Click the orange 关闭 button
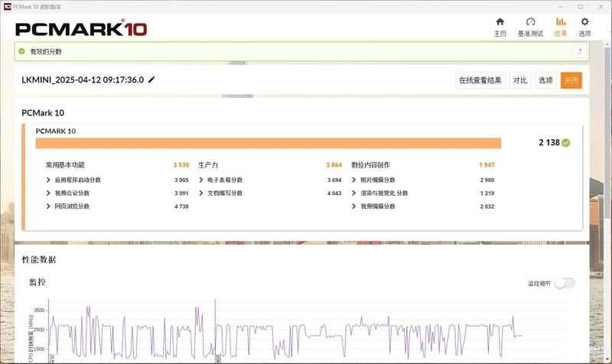The image size is (612, 364). tap(571, 80)
